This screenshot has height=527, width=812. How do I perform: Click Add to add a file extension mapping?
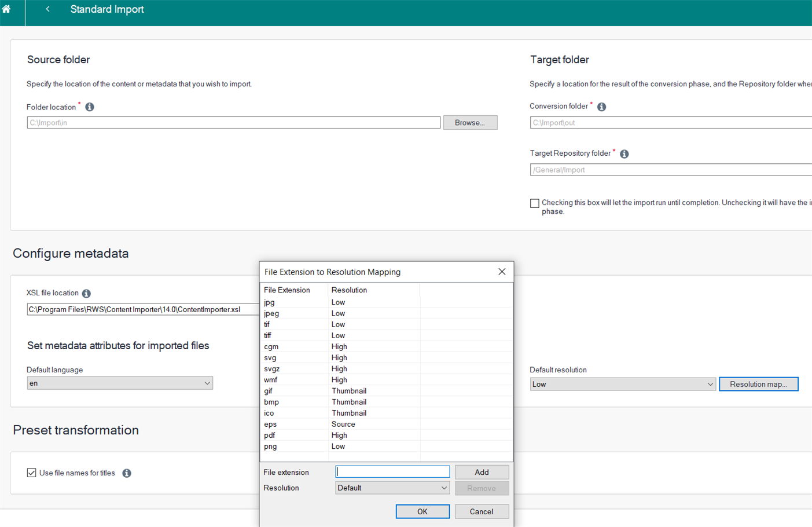click(x=482, y=471)
